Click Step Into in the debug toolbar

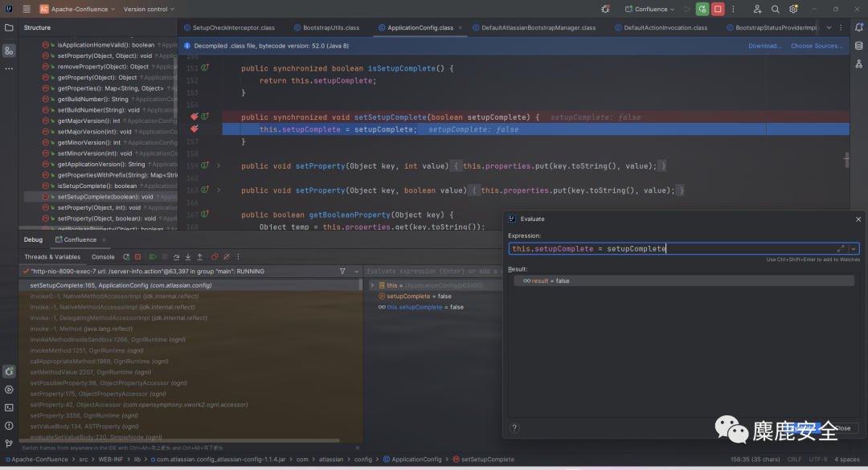tap(188, 257)
